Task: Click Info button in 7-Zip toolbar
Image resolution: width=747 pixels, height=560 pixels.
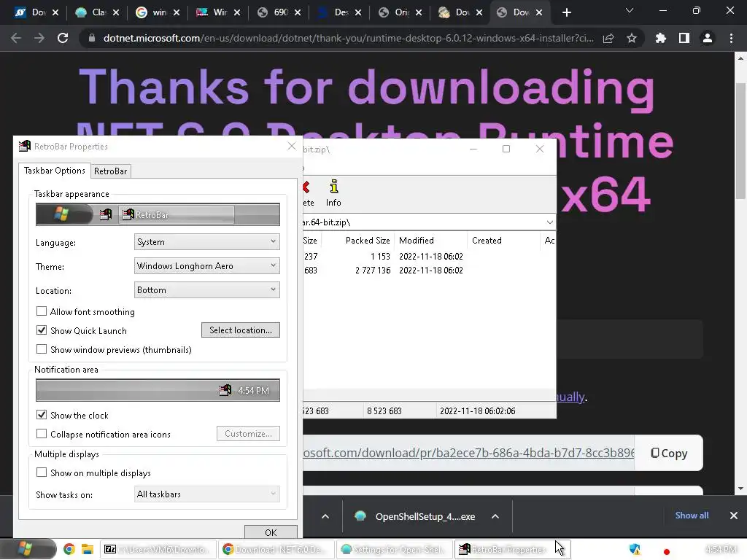Action: point(333,192)
